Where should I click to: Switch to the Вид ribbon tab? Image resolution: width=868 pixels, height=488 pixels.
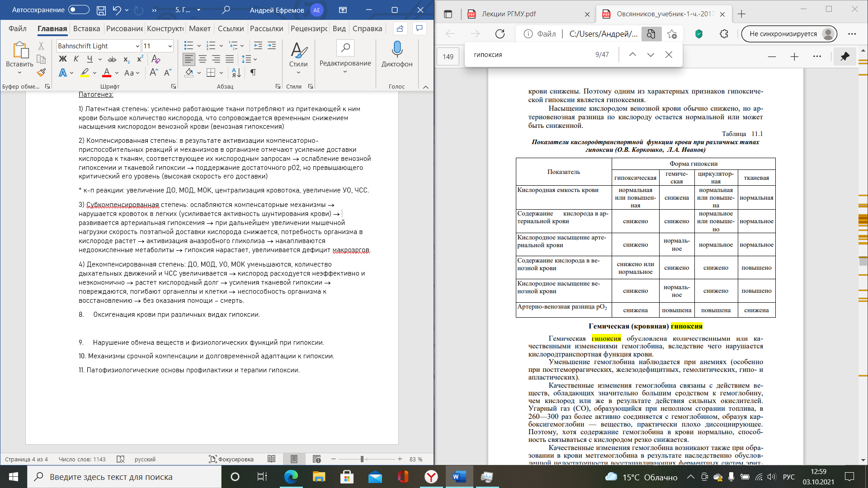click(339, 28)
